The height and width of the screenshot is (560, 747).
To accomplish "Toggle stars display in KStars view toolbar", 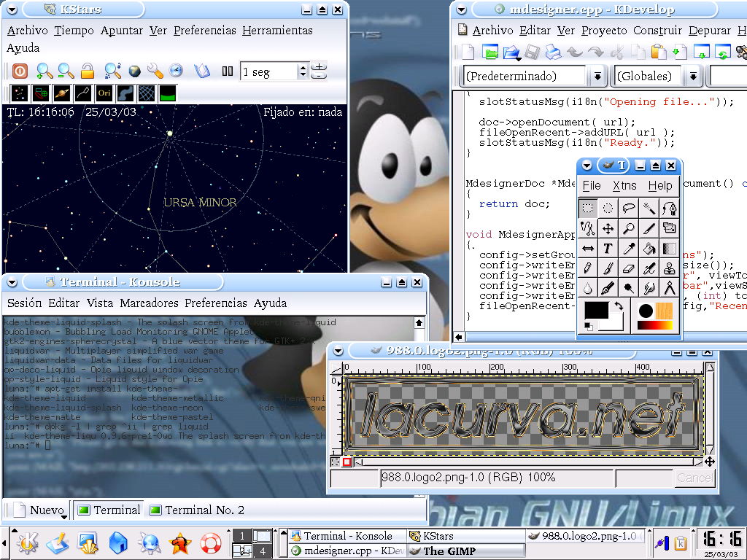I will coord(20,93).
